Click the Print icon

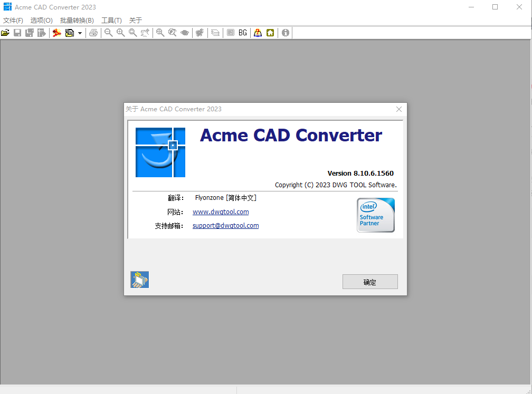(x=93, y=33)
